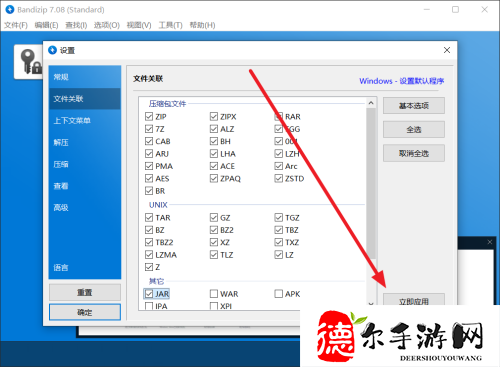
Task: Click the Bandizip key-and-lock icon in the main window
Action: (31, 62)
